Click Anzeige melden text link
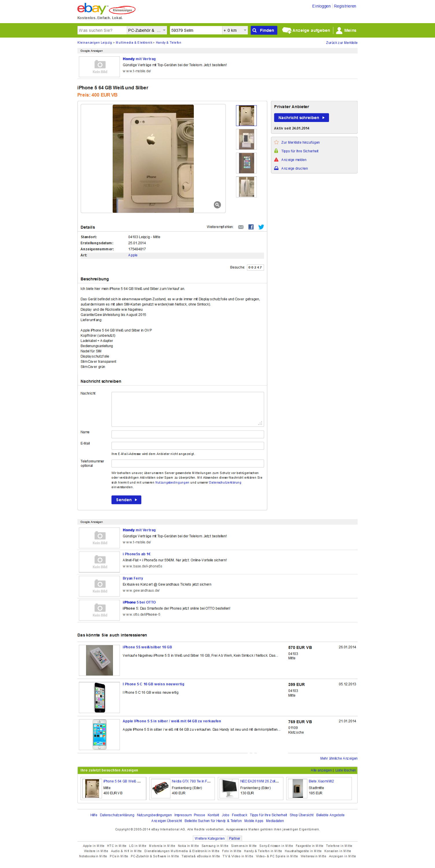 [293, 160]
